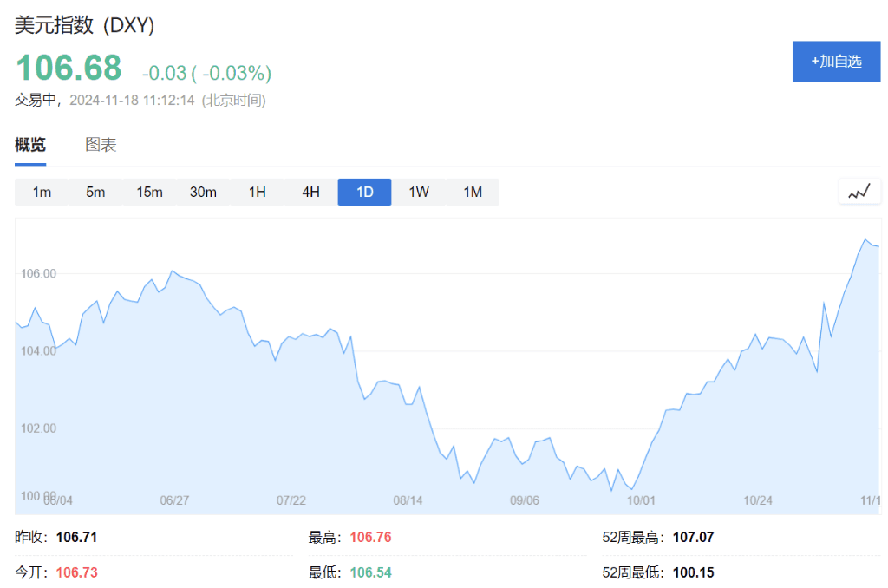Choose the 1W weekly interval
Viewport: 888px width, 588px height.
point(419,192)
